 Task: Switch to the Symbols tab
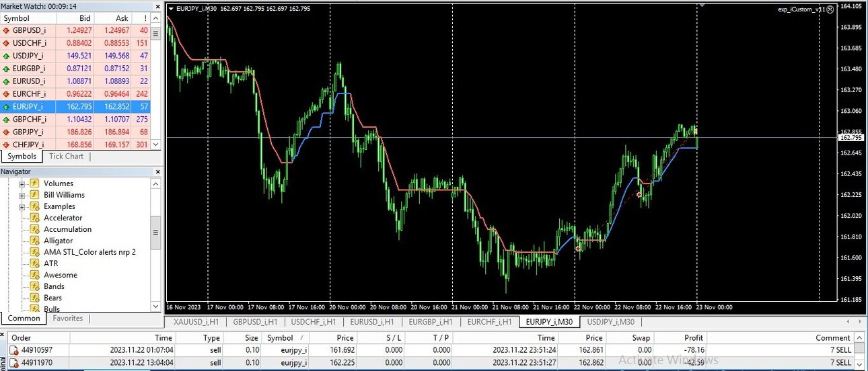tap(22, 156)
